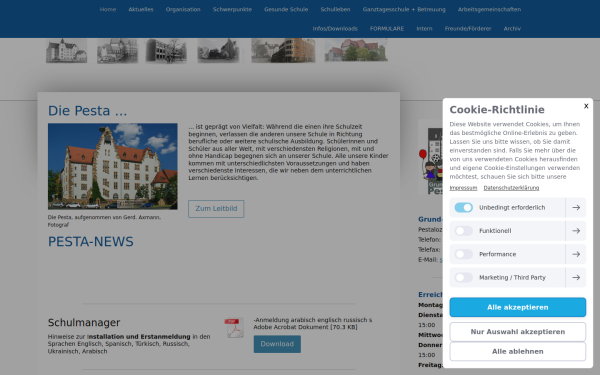Enable the Marketing / Third Party switch
Viewport: 600px width, 375px height.
coord(463,277)
